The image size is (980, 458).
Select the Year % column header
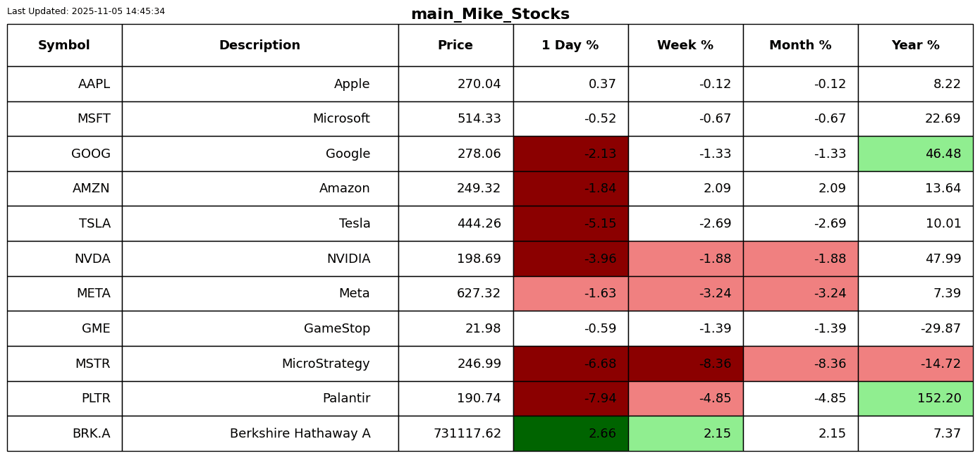point(915,46)
